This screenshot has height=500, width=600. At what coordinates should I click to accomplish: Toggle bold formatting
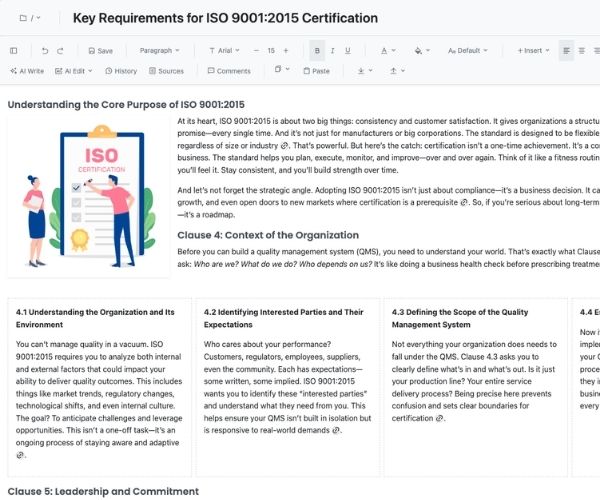click(x=318, y=50)
